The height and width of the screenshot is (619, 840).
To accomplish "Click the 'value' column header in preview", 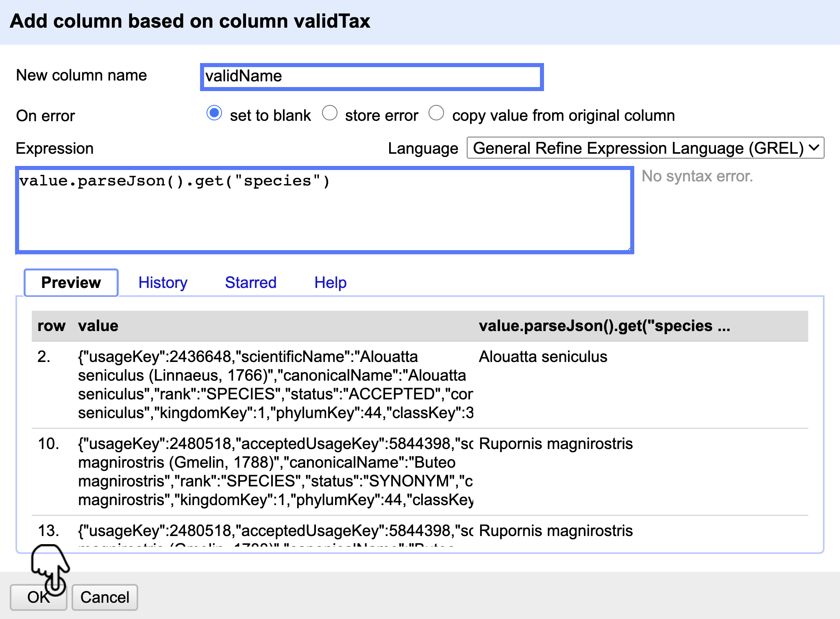I will tap(98, 326).
